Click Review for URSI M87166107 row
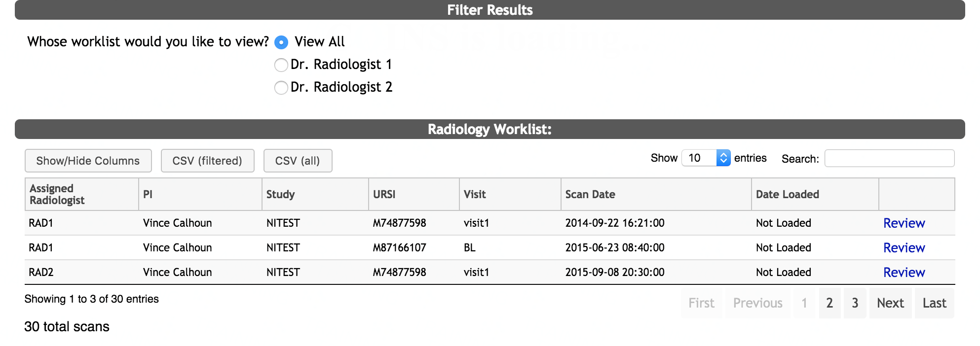The height and width of the screenshot is (346, 980). pos(904,248)
